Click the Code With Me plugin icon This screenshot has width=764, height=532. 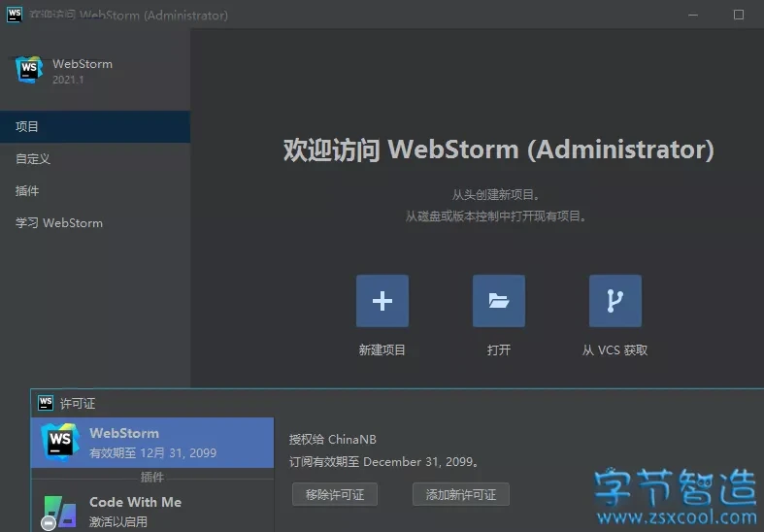click(x=59, y=512)
